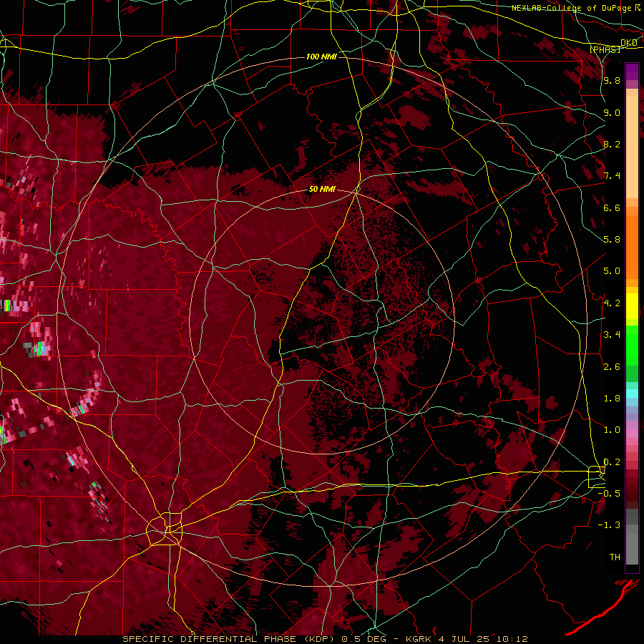Click the KGRK radar site identifier

coord(419,639)
